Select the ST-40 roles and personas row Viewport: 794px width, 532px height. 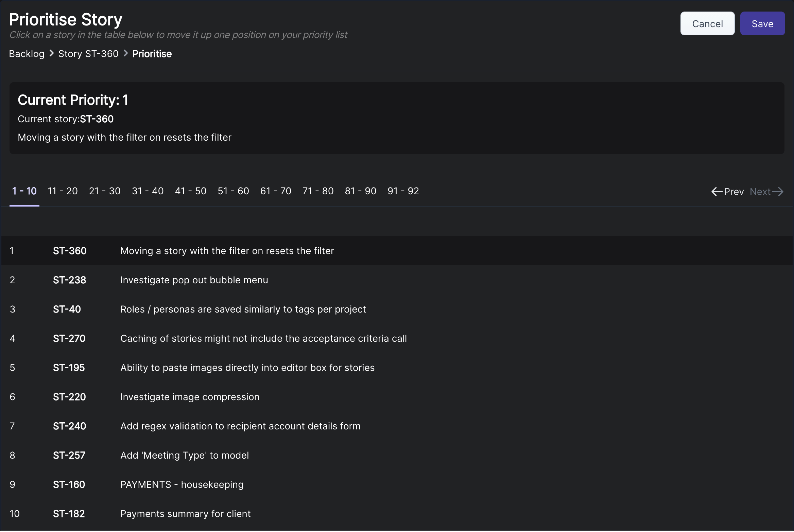coord(243,309)
